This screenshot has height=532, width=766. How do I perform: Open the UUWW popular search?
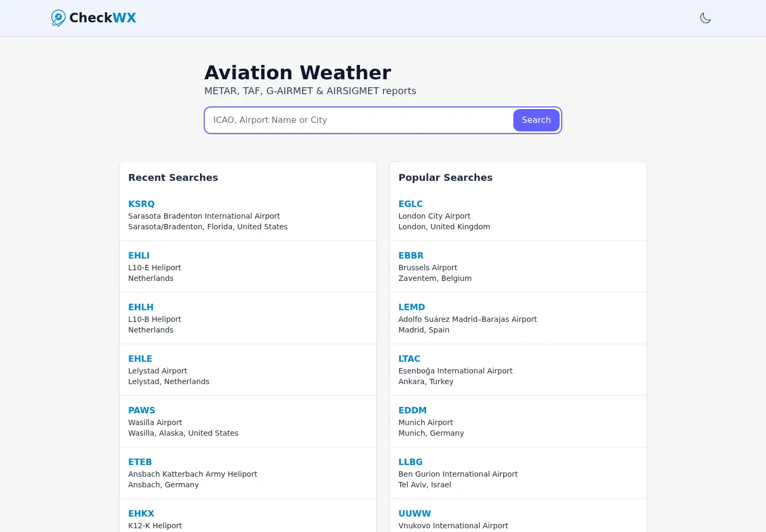coord(415,513)
